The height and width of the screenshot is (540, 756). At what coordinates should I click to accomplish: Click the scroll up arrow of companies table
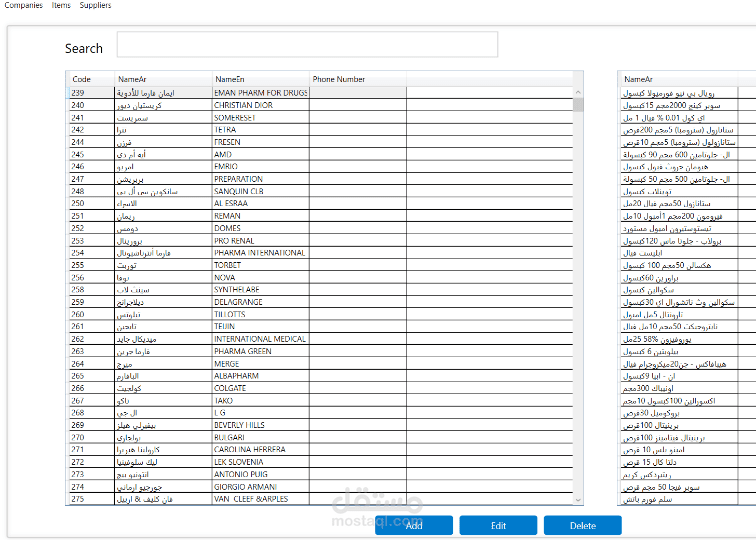pyautogui.click(x=578, y=92)
